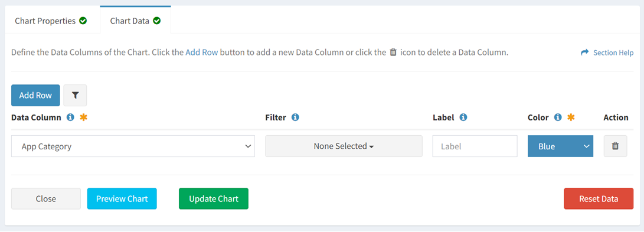644x232 pixels.
Task: Click the red Reset Data button
Action: click(x=599, y=199)
